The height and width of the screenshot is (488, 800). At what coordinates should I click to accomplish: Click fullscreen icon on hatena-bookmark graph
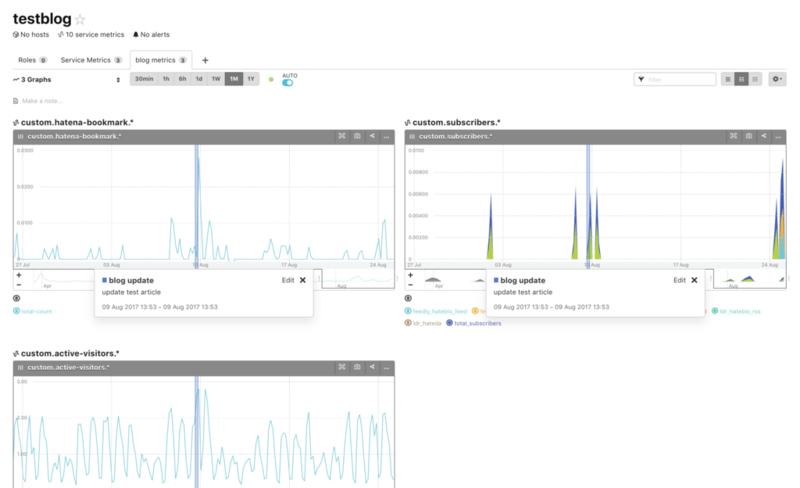[342, 136]
